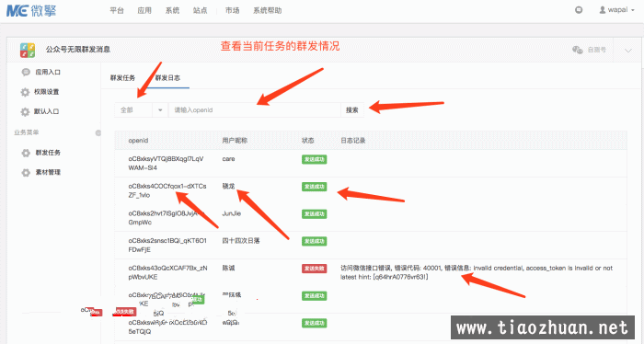Click the message notification icon

(x=579, y=10)
